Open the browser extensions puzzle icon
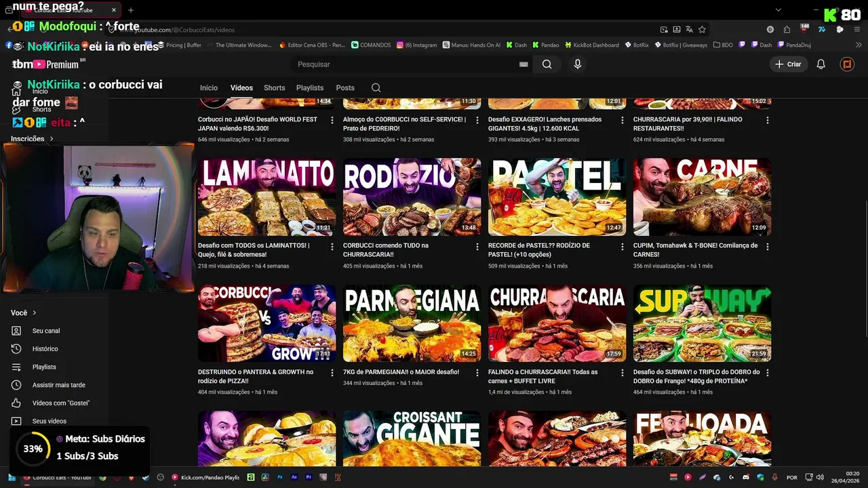The width and height of the screenshot is (868, 488). (x=787, y=29)
